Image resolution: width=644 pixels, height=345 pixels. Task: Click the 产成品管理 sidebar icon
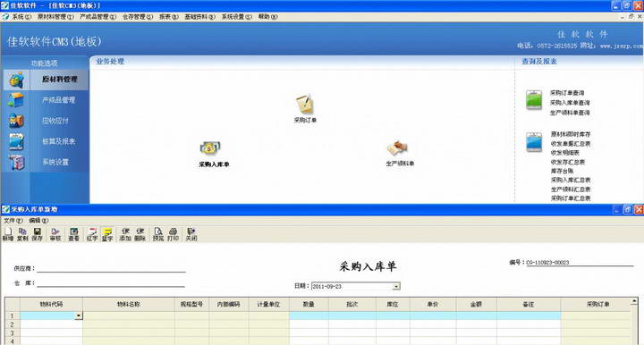(16, 100)
